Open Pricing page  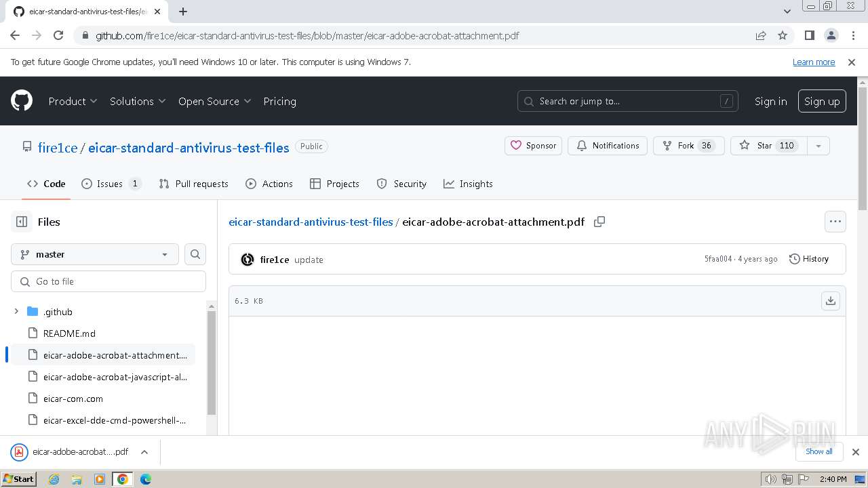pyautogui.click(x=279, y=101)
